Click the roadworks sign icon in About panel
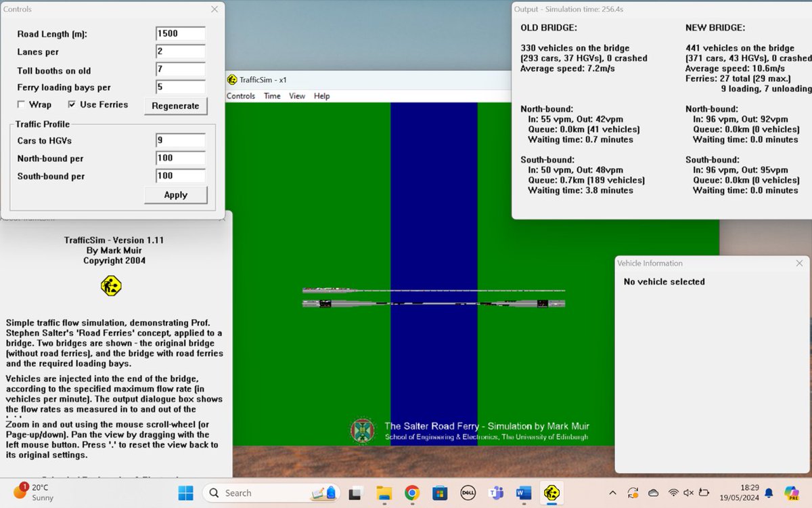The width and height of the screenshot is (812, 508). (x=111, y=286)
